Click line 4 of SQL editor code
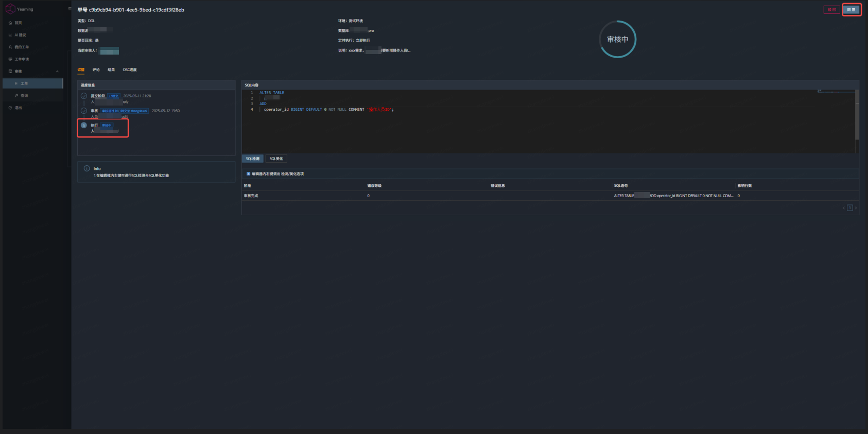Screen dimensions: 868x434 pos(328,109)
